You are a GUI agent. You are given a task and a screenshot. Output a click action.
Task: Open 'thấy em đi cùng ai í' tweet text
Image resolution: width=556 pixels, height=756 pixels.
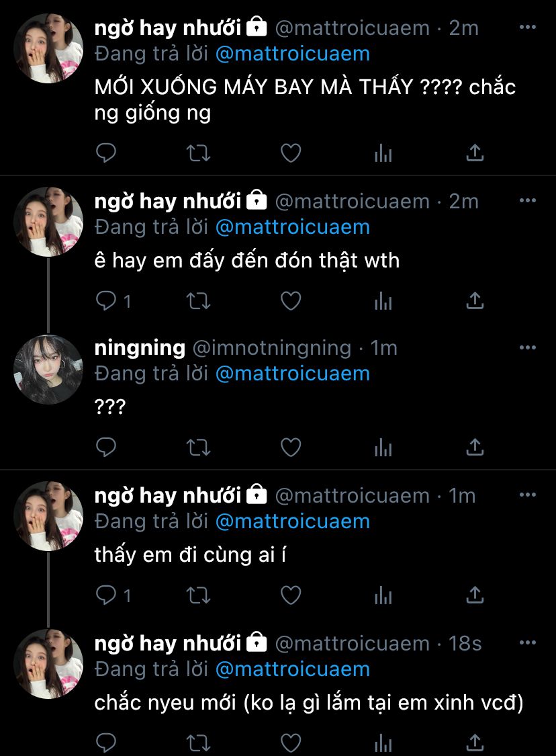coord(190,554)
